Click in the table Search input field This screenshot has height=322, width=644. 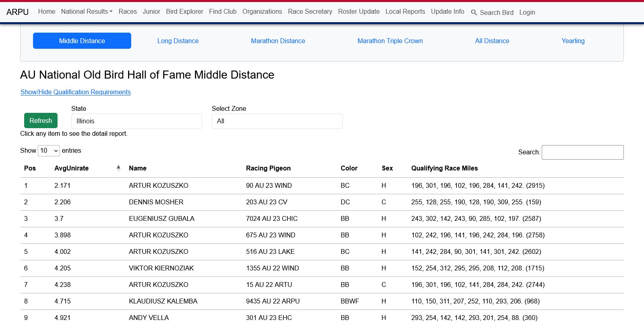coord(582,152)
